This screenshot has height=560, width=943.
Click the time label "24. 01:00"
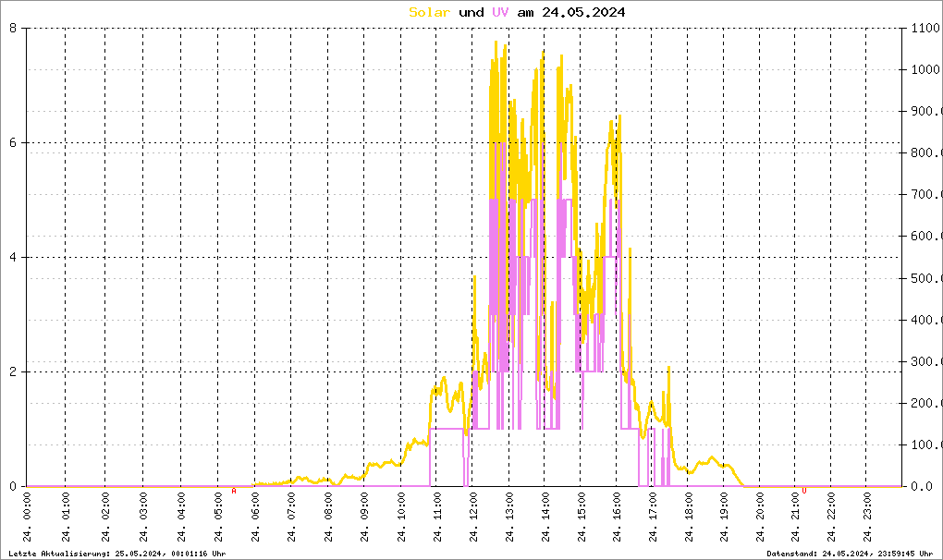[66, 517]
